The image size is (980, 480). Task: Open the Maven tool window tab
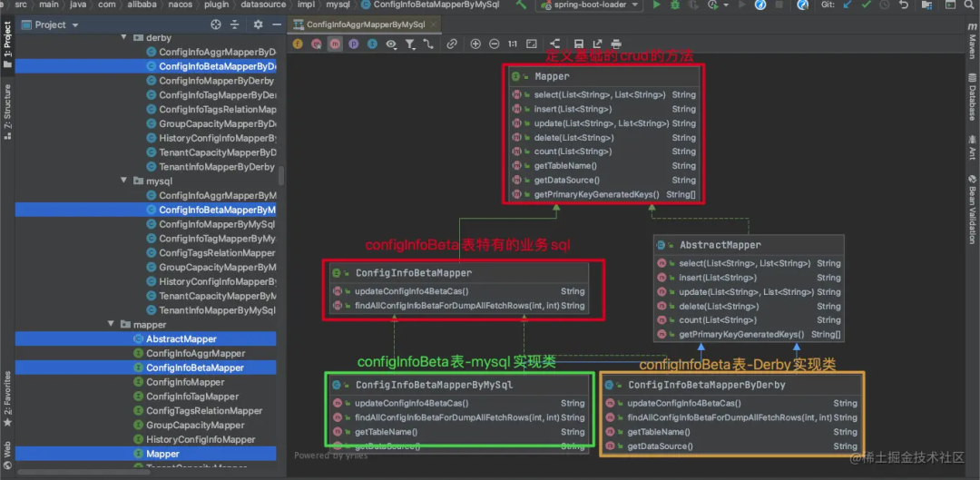(971, 40)
